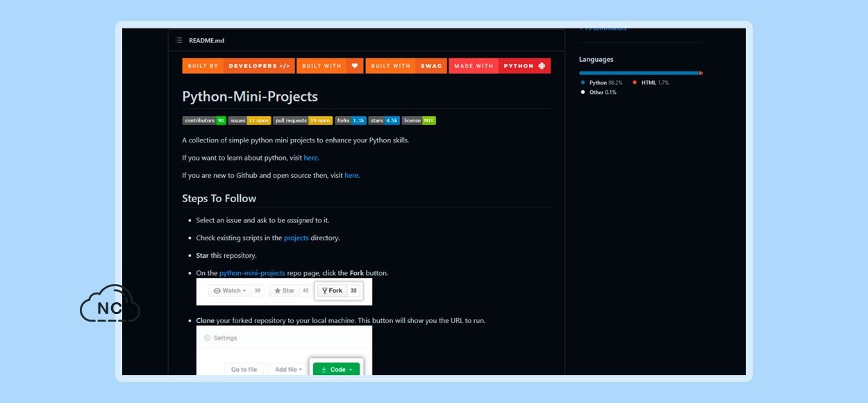Image resolution: width=868 pixels, height=403 pixels.
Task: Click the stars 4.5k shield badge
Action: click(x=384, y=120)
